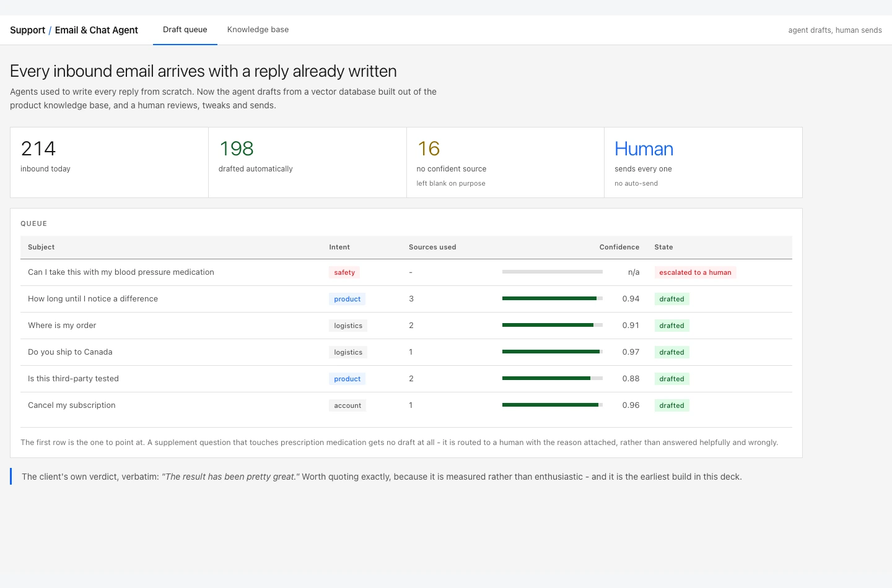
Task: Open "How long until I notice a difference"
Action: (93, 299)
